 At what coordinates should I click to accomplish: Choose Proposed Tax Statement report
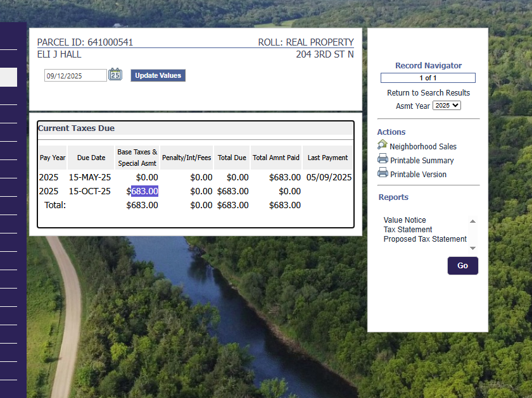[425, 239]
